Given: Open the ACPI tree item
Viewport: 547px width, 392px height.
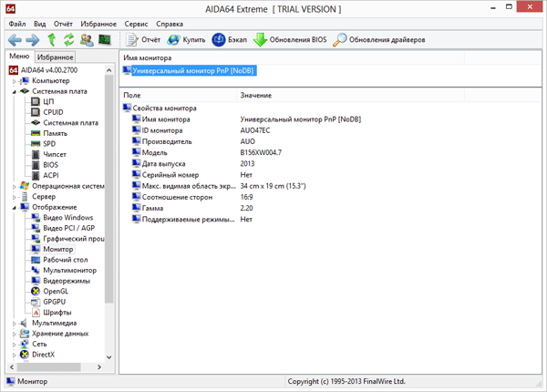Looking at the screenshot, I should (50, 175).
